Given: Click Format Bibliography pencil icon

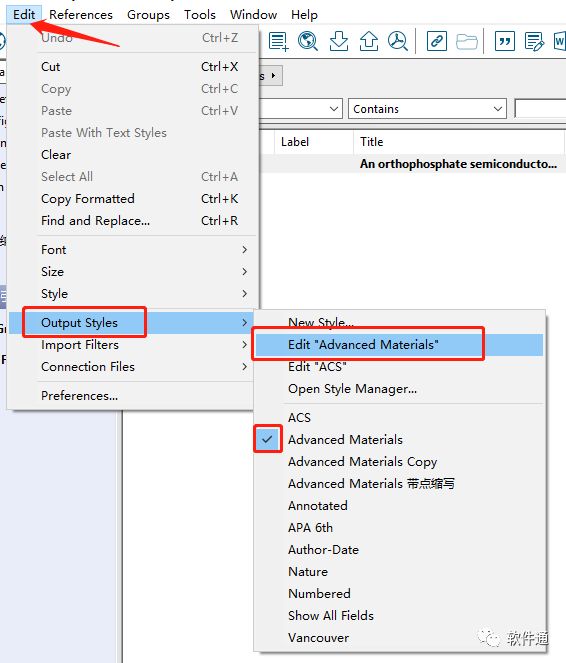Looking at the screenshot, I should (x=534, y=41).
